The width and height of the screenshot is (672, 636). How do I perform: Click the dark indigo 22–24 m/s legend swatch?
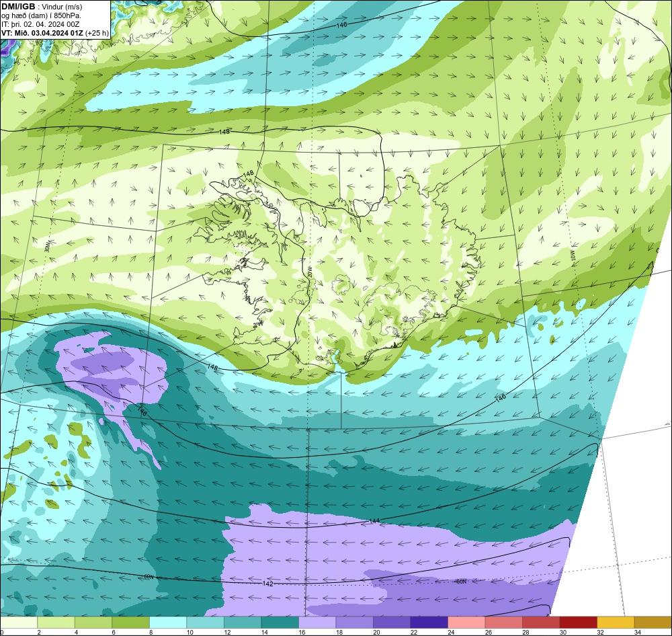click(429, 622)
